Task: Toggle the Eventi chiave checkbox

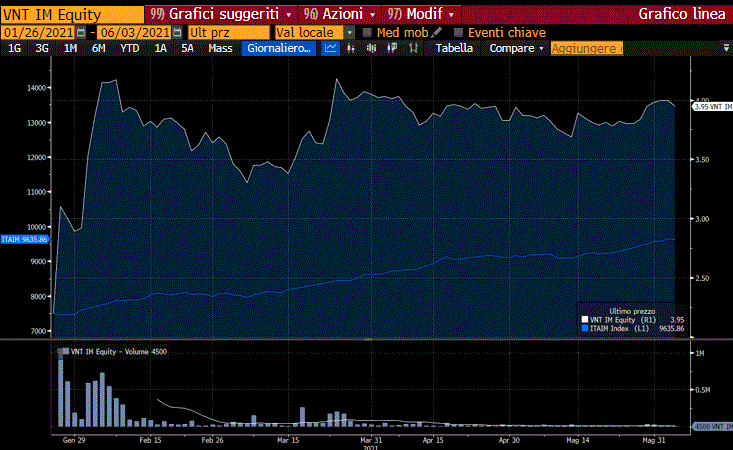Action: pos(458,32)
